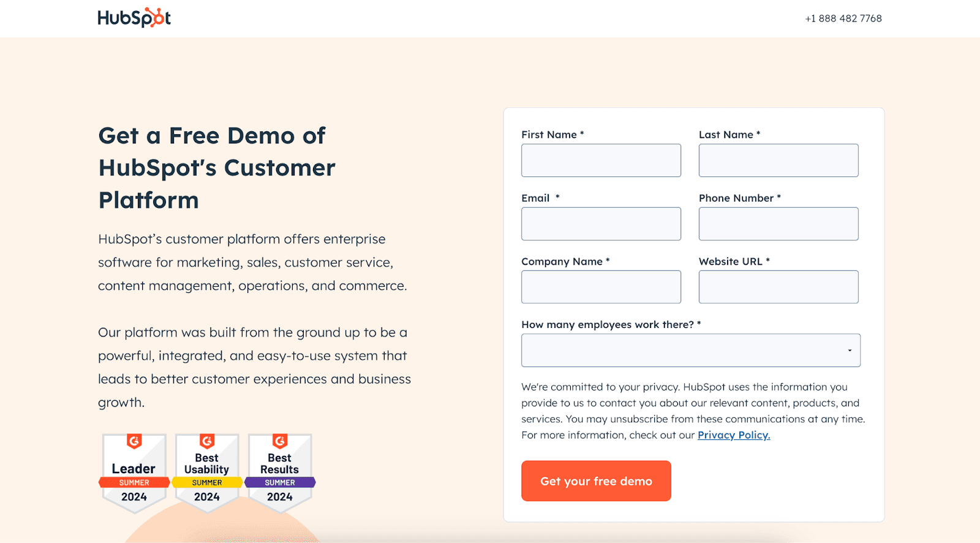This screenshot has height=543, width=980.
Task: Focus the First Name input field
Action: pos(601,161)
